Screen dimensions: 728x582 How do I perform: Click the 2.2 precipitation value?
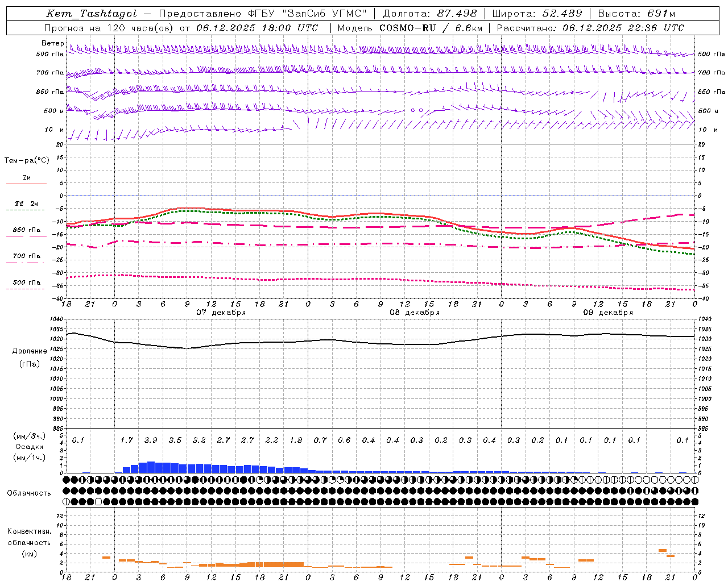[x=272, y=440]
